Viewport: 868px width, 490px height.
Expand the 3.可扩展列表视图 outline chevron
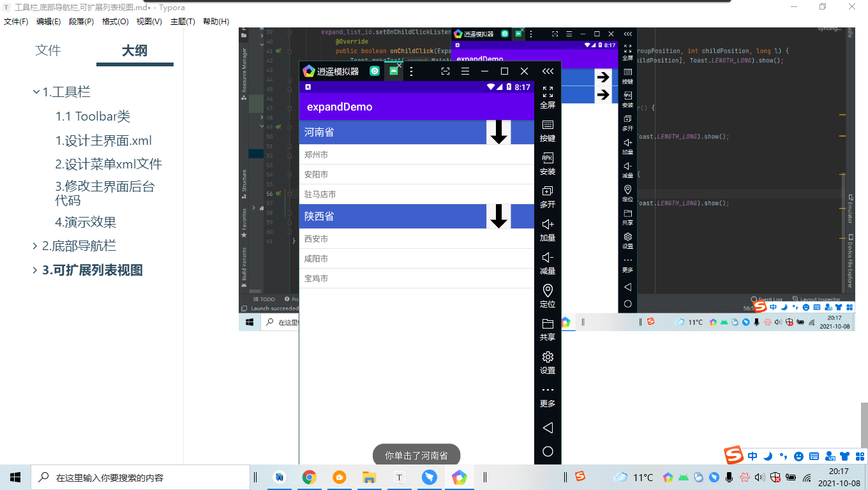(x=35, y=271)
